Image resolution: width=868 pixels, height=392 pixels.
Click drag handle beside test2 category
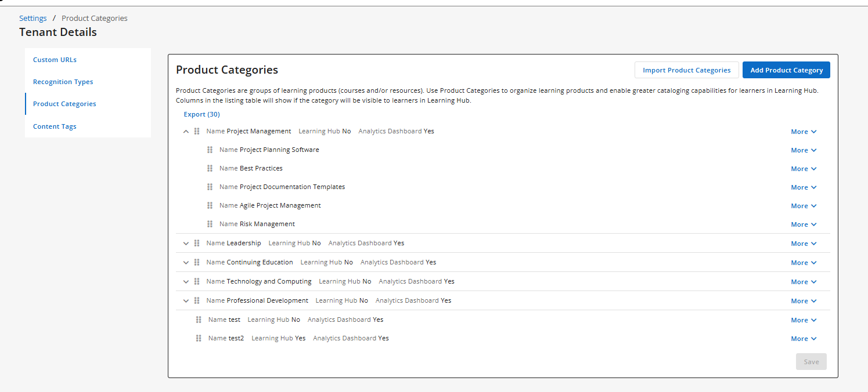(x=199, y=339)
